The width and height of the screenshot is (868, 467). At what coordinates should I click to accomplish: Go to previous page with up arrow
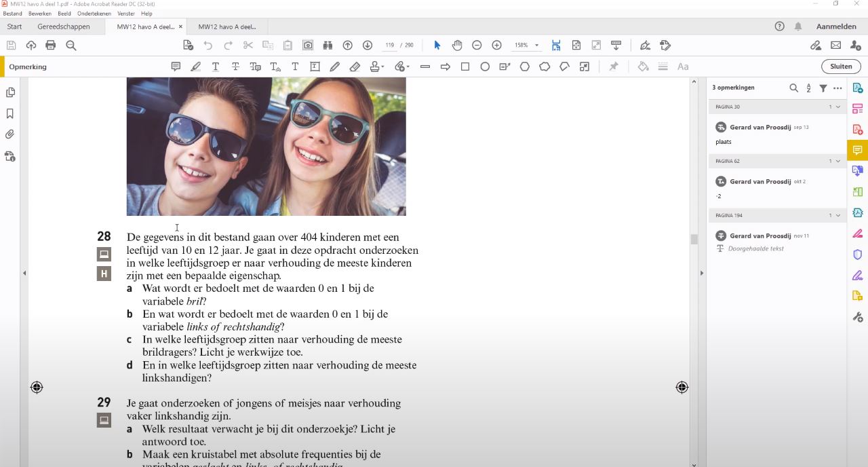click(x=348, y=45)
